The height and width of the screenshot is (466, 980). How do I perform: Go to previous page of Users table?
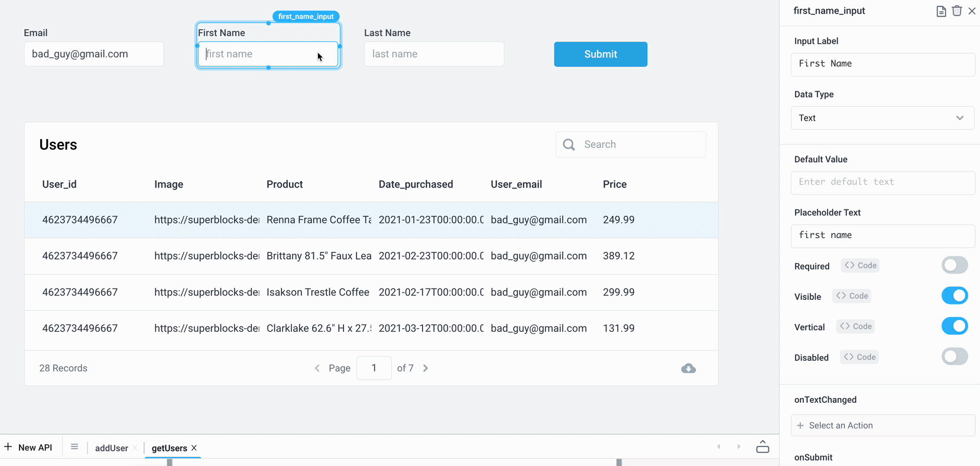pos(317,368)
